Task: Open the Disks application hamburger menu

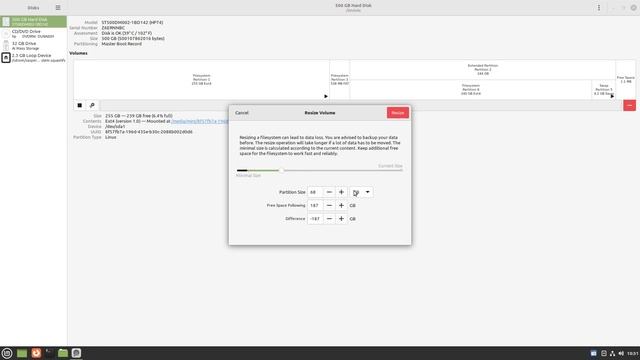Action: point(58,7)
